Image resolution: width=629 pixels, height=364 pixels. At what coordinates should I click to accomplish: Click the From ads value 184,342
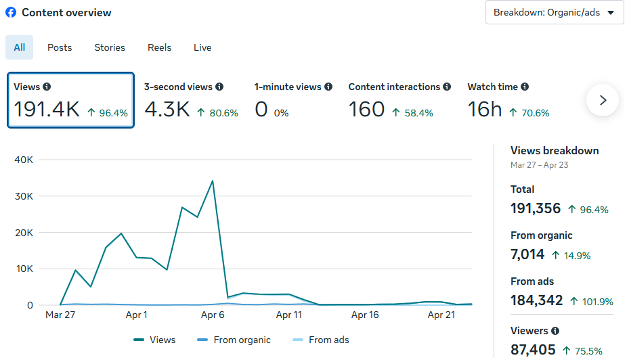coord(537,300)
